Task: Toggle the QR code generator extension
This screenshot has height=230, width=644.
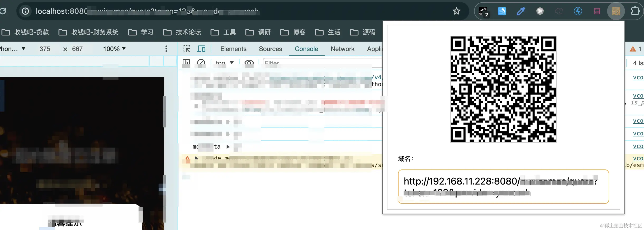Action: [x=616, y=11]
